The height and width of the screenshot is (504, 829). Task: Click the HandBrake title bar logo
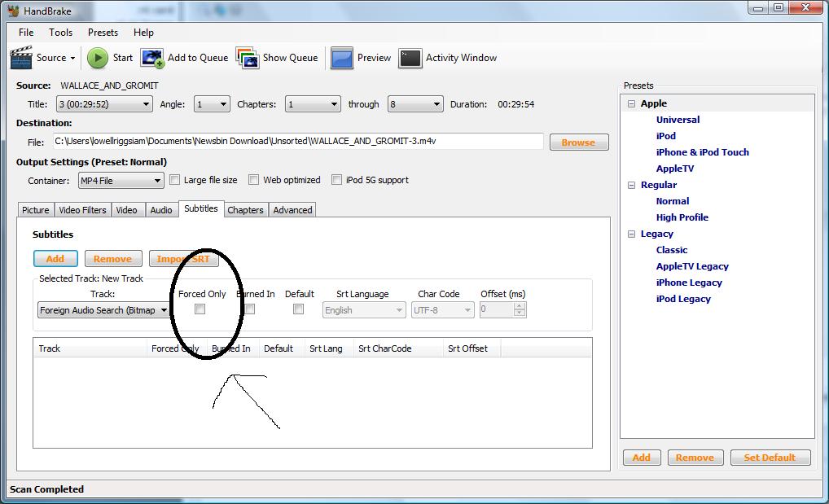coord(13,11)
